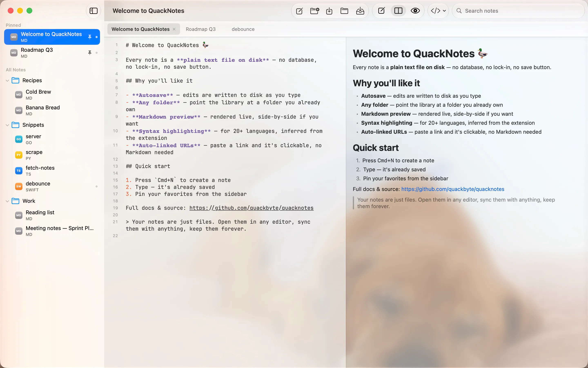Unpin Roadmap Q3 via pin icon
The width and height of the screenshot is (588, 368).
click(x=90, y=53)
